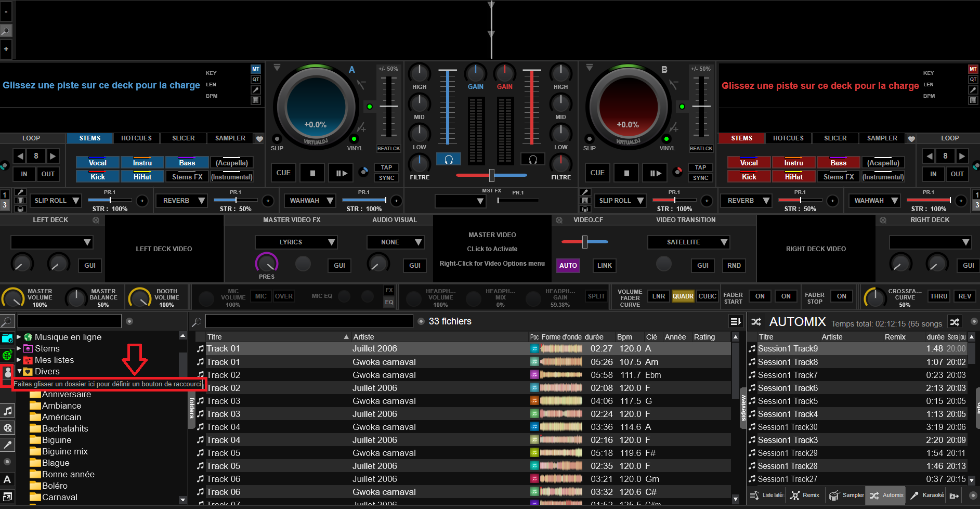Click the deck A stop button
The image size is (980, 509).
tap(312, 173)
